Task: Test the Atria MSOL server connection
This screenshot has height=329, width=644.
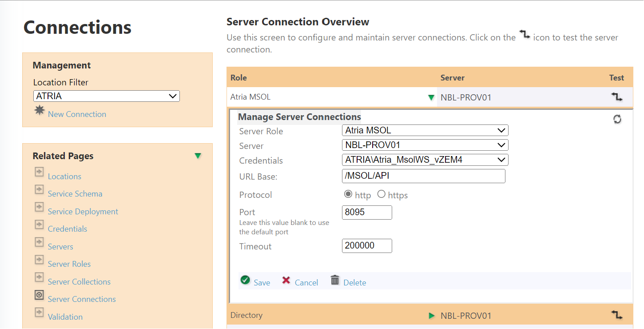Action: click(x=617, y=96)
